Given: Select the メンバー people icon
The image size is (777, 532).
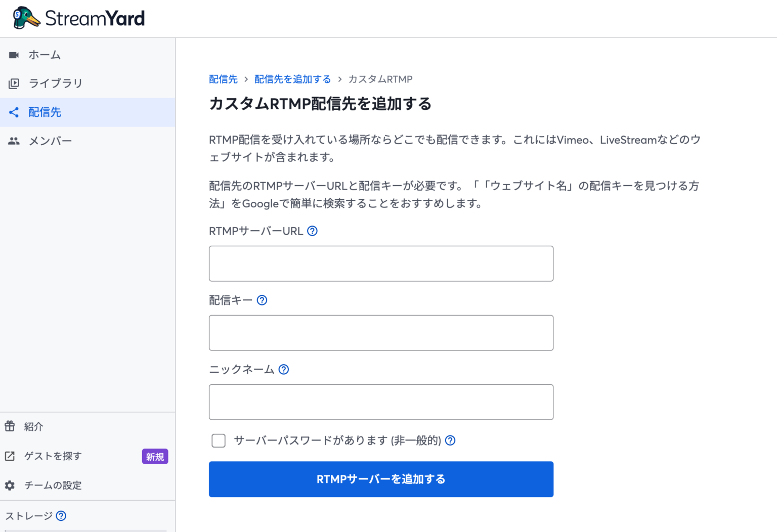Looking at the screenshot, I should 14,141.
